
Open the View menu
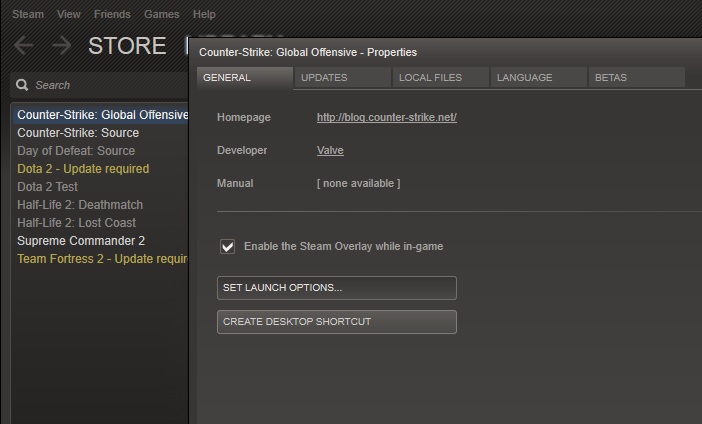68,14
